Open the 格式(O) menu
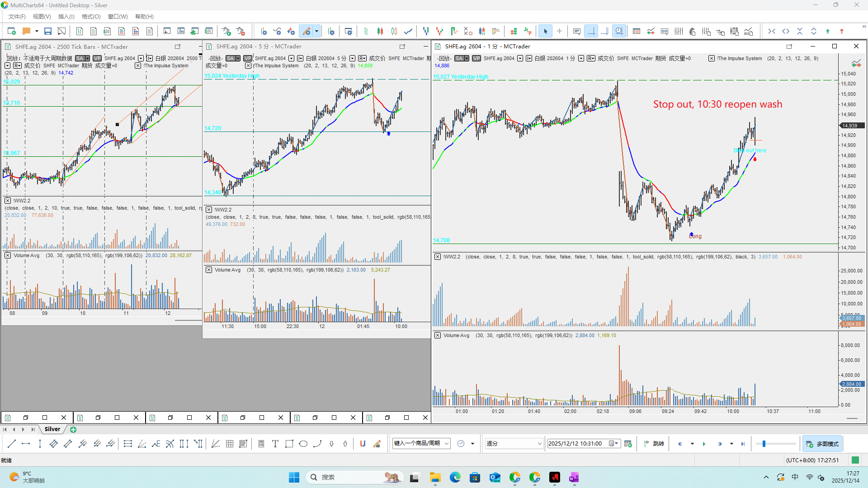The width and height of the screenshot is (868, 488). click(x=91, y=17)
